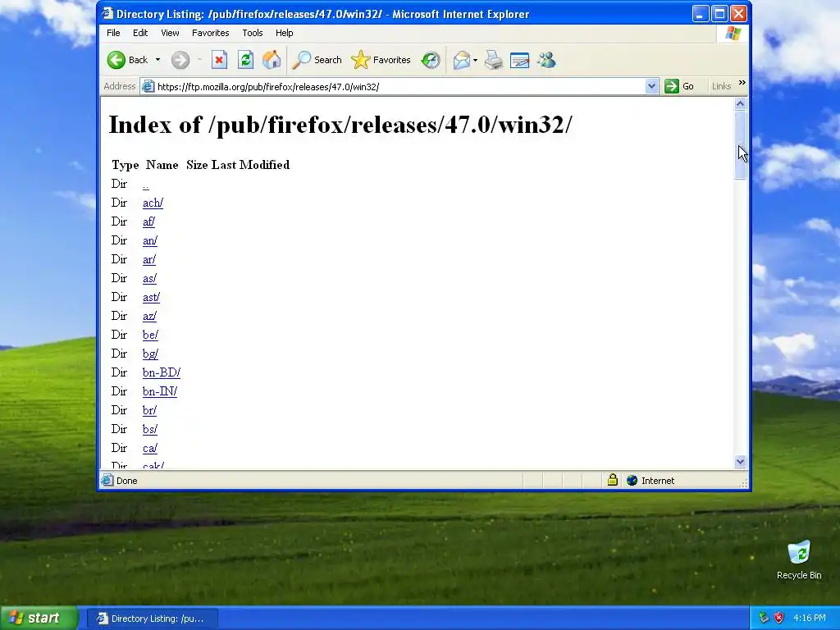Open the bn-IN/ directory link
This screenshot has width=840, height=630.
pyautogui.click(x=160, y=391)
